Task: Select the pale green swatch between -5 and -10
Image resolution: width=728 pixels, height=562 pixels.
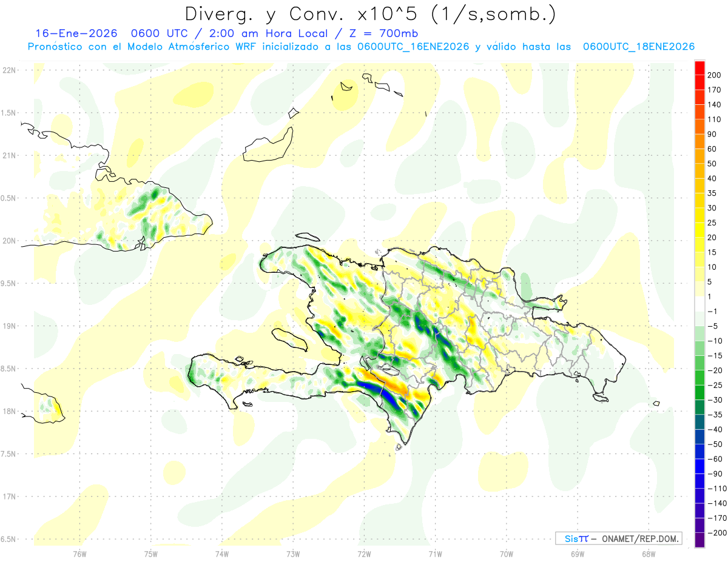Action: pos(699,333)
